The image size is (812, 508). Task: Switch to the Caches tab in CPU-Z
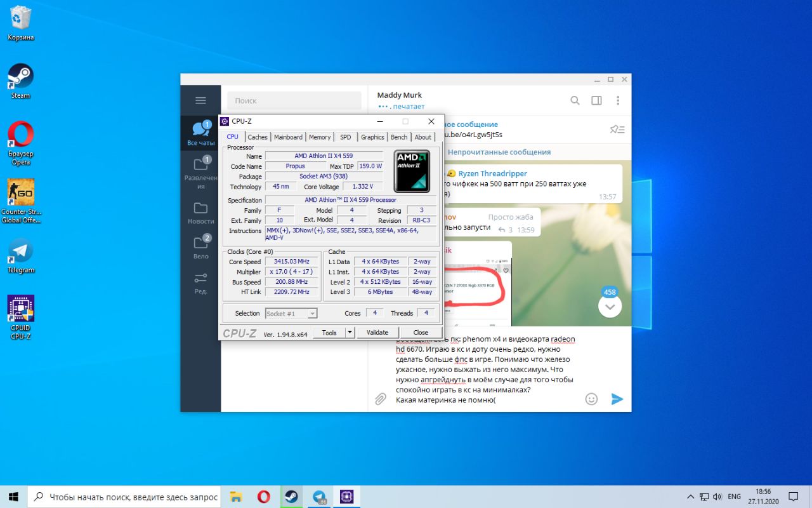coord(258,137)
